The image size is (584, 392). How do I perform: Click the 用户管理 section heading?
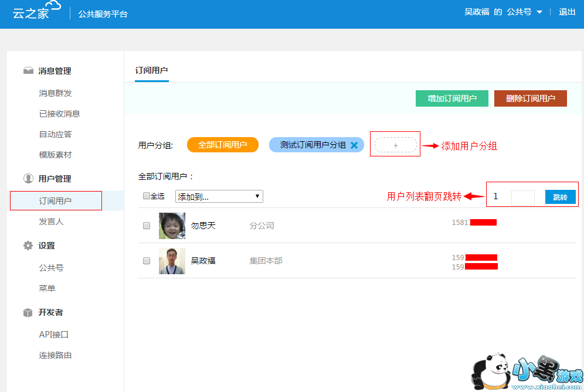pos(55,179)
